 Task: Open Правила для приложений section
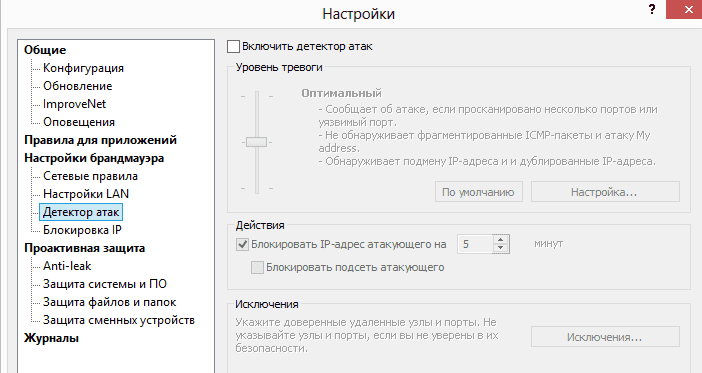tap(100, 140)
